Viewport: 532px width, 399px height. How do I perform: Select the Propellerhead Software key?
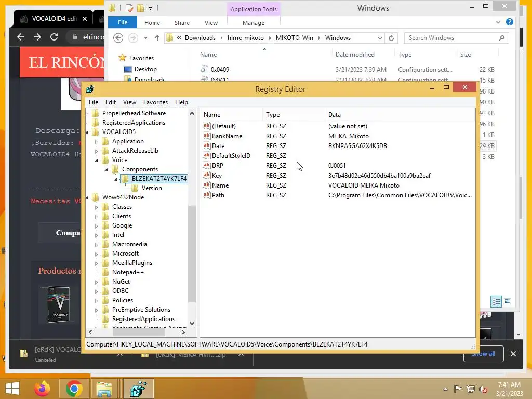tap(134, 113)
